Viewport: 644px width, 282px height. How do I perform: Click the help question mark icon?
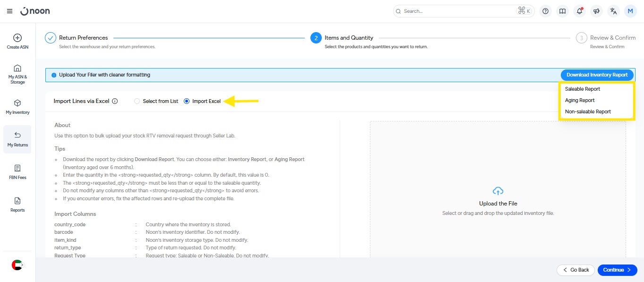tap(545, 11)
